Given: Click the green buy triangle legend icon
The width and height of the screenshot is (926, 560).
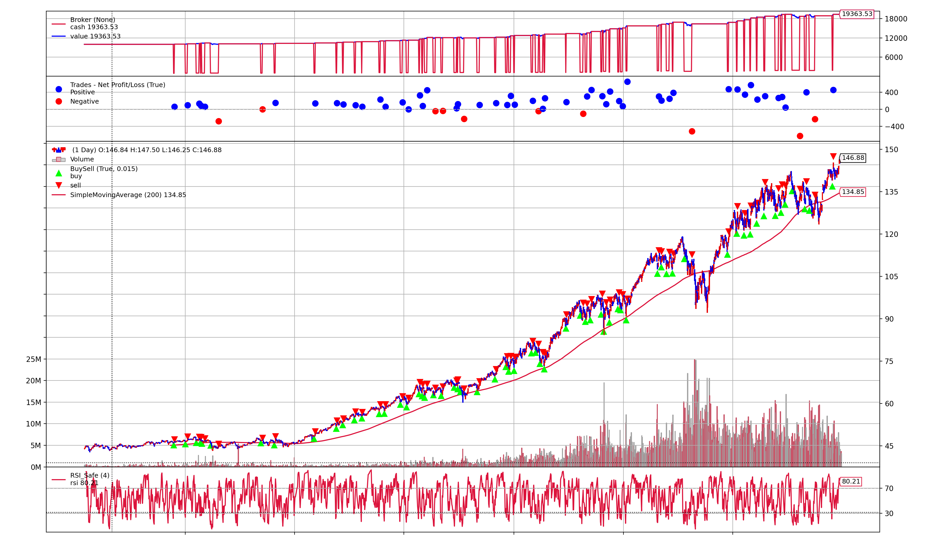Looking at the screenshot, I should [59, 173].
